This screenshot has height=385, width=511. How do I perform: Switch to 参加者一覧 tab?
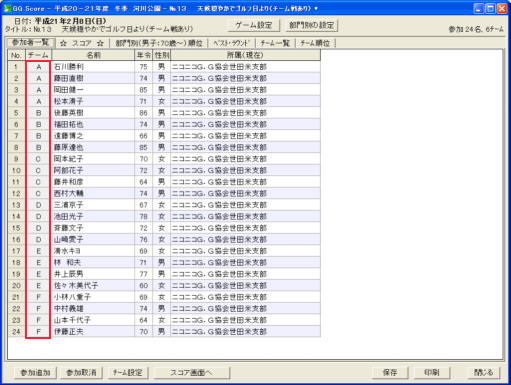coord(30,43)
